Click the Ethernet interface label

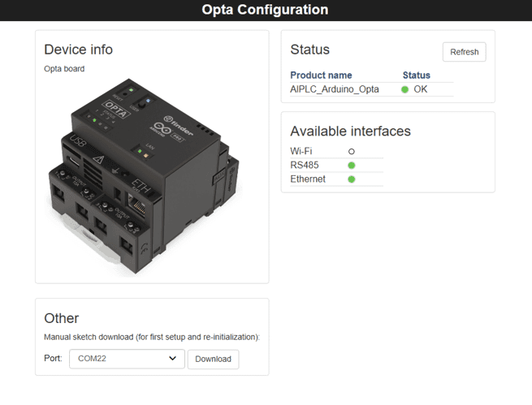click(308, 179)
